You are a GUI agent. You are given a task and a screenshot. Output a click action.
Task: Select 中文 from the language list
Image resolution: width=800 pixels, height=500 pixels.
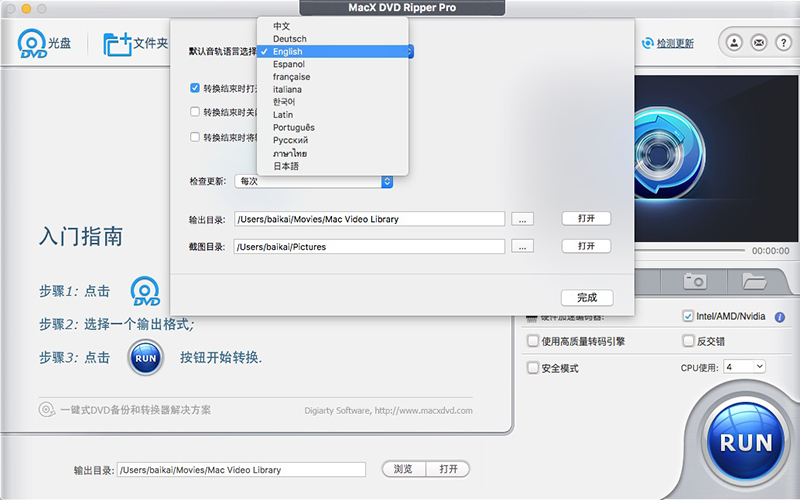point(333,26)
